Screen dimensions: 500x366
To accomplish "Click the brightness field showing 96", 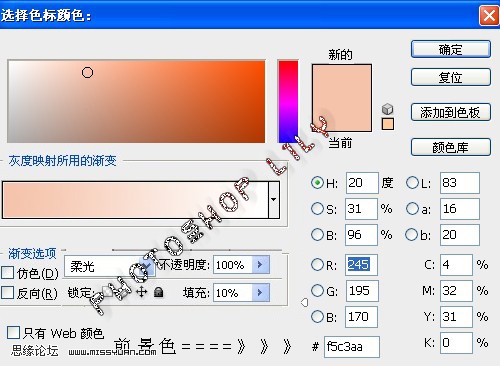I will click(362, 234).
